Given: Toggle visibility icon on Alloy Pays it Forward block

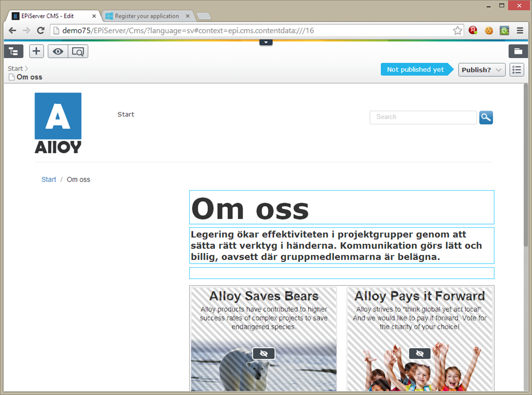Looking at the screenshot, I should (420, 353).
